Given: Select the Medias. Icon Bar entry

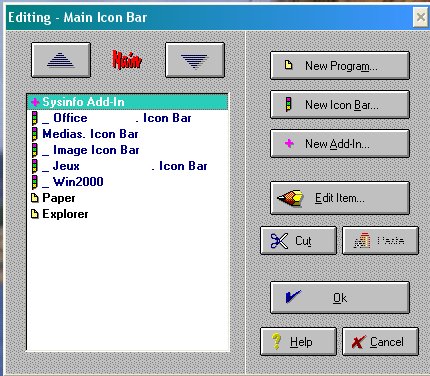Looking at the screenshot, I should click(x=128, y=134).
